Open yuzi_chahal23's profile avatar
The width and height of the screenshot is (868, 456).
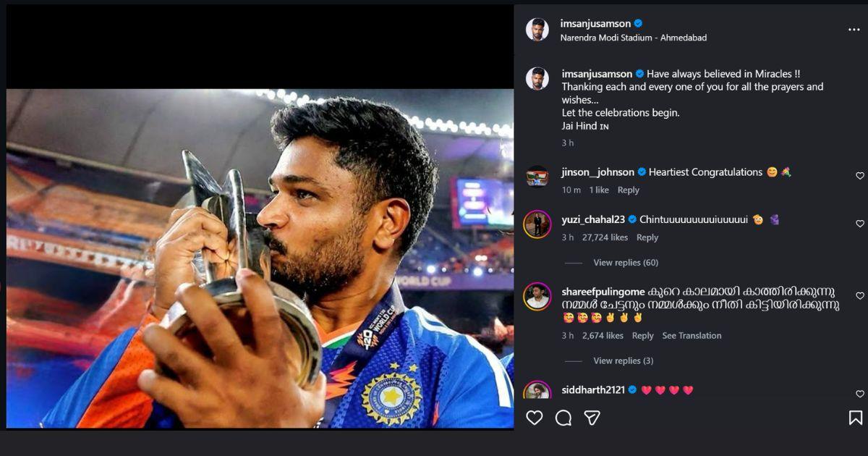coord(537,224)
